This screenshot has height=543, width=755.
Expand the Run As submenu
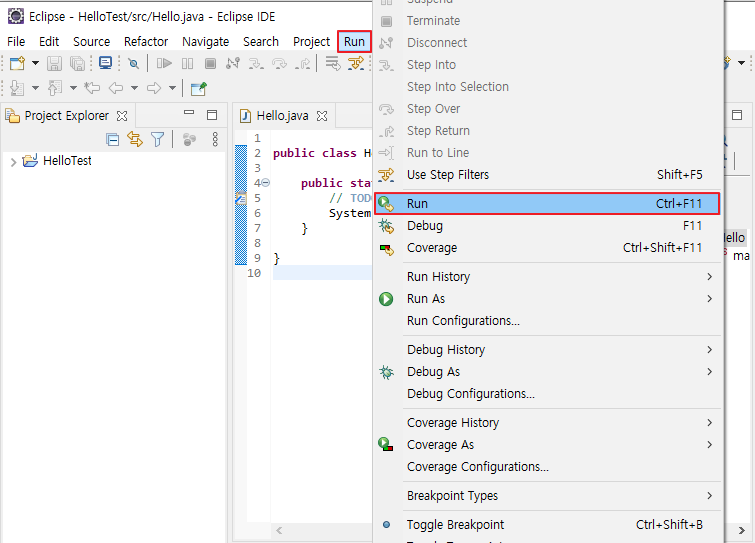547,299
